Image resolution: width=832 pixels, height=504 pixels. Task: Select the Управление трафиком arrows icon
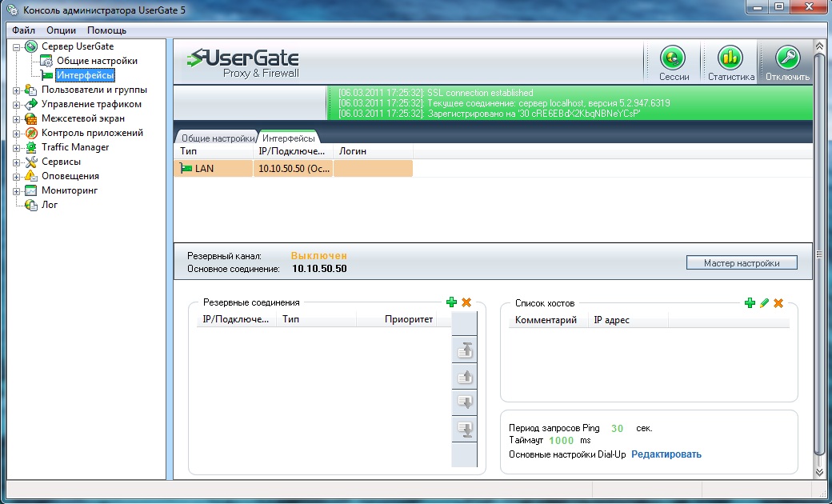tap(31, 105)
